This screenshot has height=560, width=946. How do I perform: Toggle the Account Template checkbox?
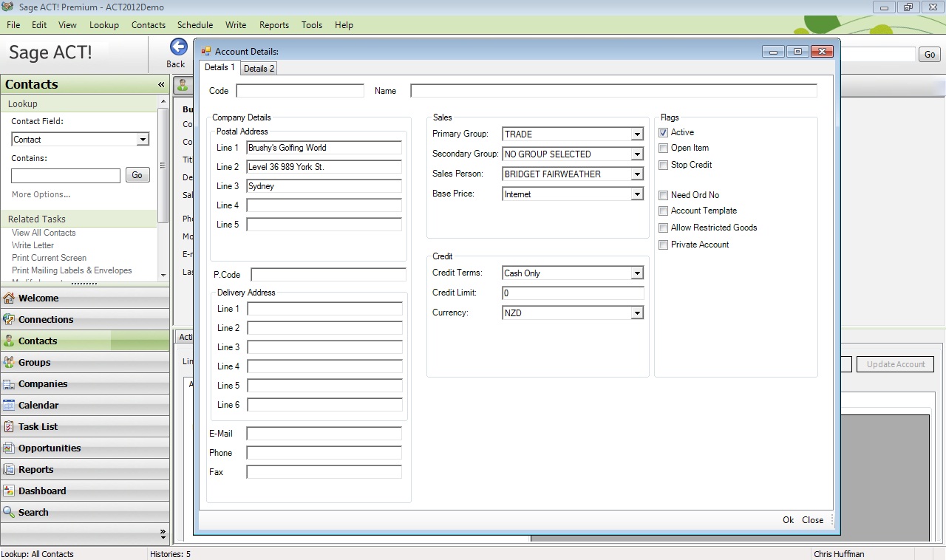click(663, 211)
